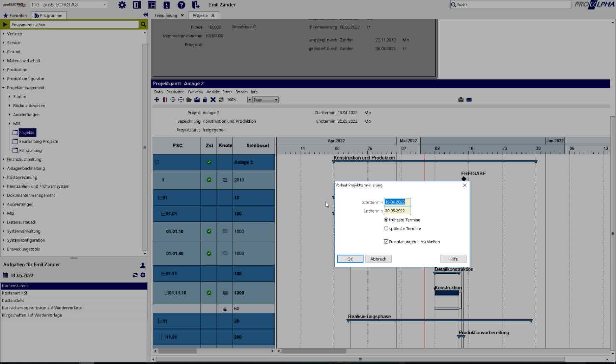
Task: Switch to the Feinplanung tab
Action: tap(166, 16)
